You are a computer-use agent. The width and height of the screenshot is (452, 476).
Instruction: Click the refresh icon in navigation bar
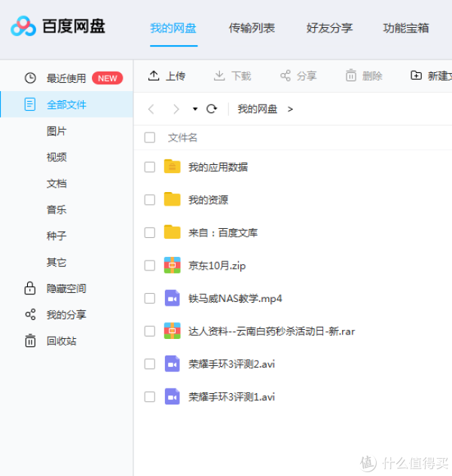pos(212,109)
